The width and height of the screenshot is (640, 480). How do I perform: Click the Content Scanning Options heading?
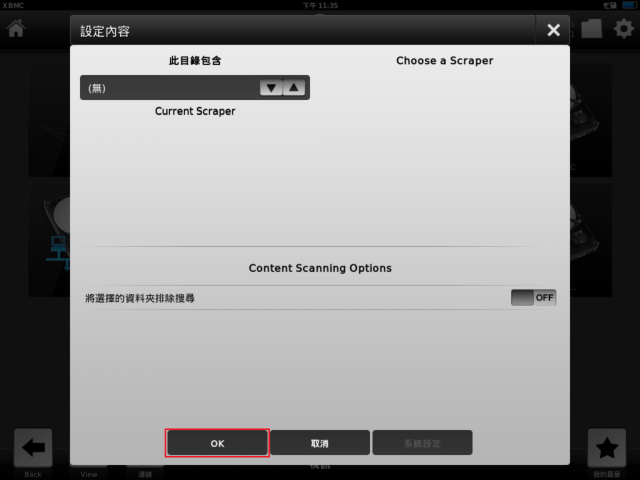point(320,268)
